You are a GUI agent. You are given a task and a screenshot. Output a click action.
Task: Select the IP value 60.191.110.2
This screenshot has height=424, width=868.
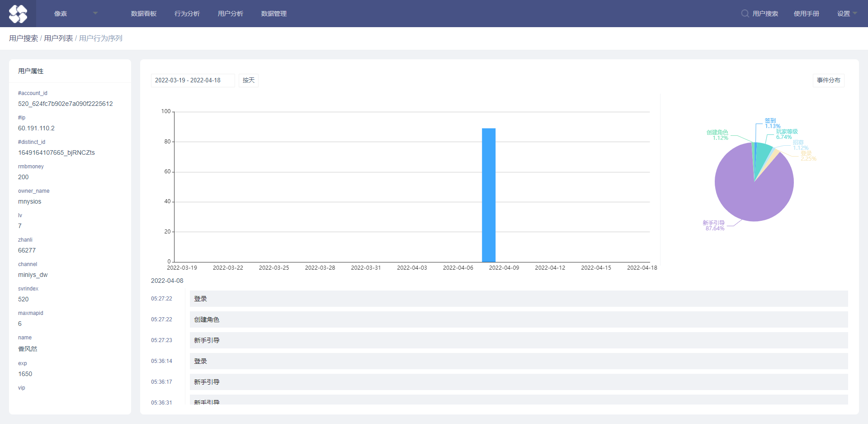click(x=36, y=128)
